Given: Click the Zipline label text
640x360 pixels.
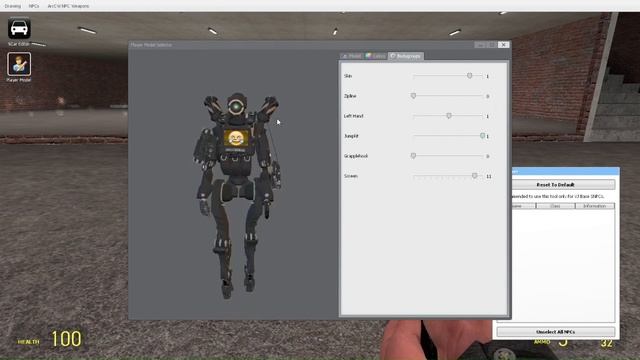Looking at the screenshot, I should click(350, 96).
